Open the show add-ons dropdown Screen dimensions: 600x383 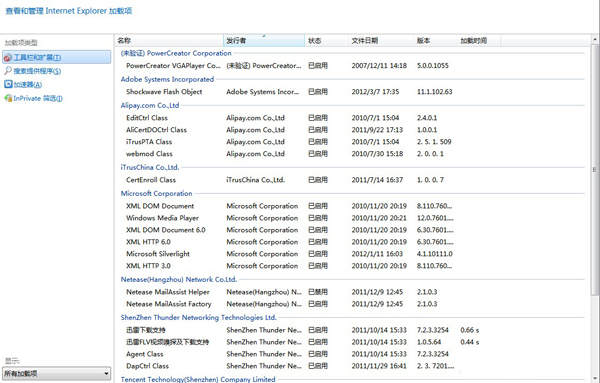click(57, 373)
